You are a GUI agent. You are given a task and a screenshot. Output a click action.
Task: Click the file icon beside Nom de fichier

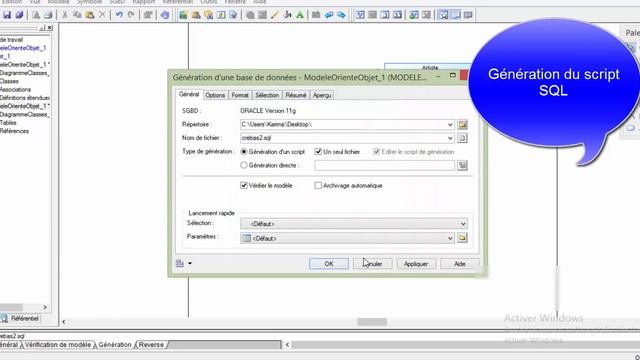click(462, 138)
